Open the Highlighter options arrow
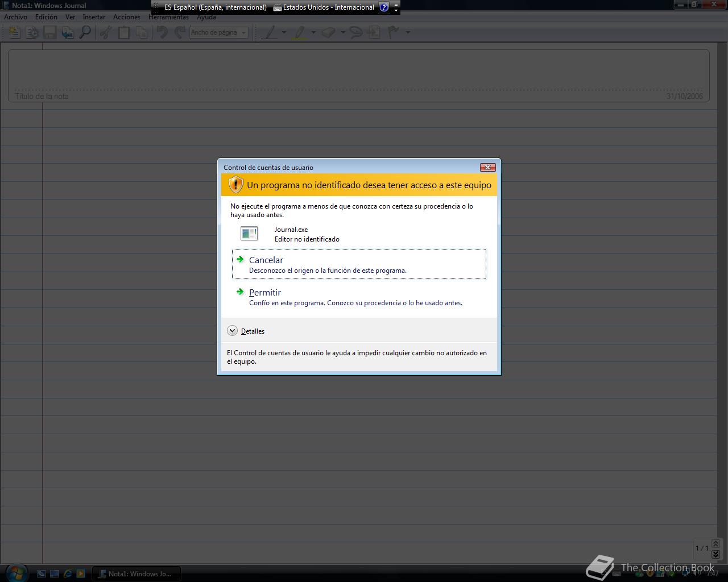The height and width of the screenshot is (582, 728). coord(313,32)
